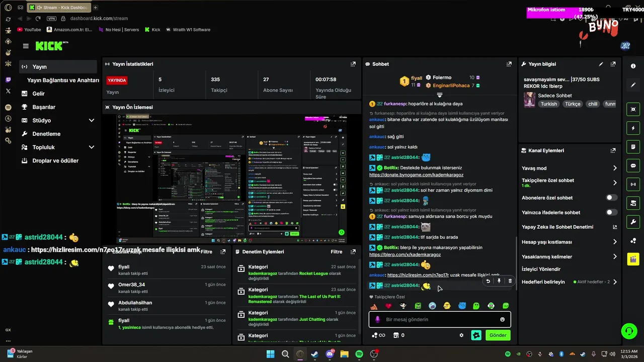This screenshot has height=362, width=644.
Task: Open X (Twitter) in the Opera sidebar
Action: click(8, 91)
